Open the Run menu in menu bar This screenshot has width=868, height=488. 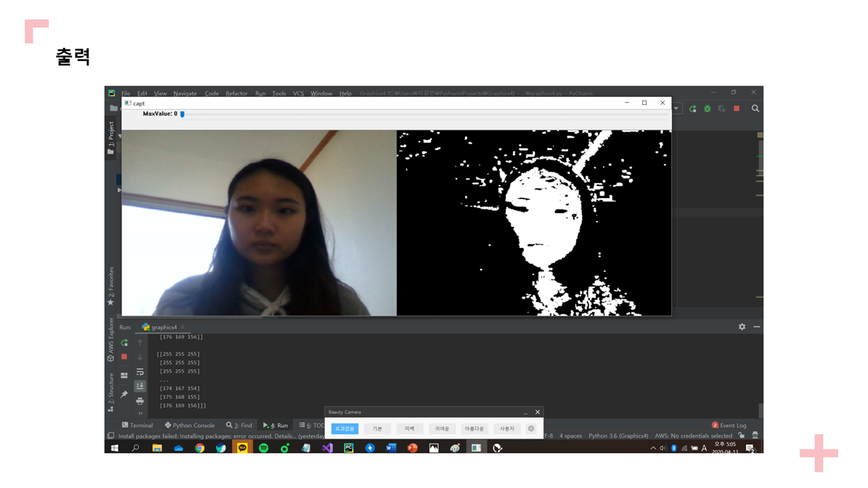point(260,94)
